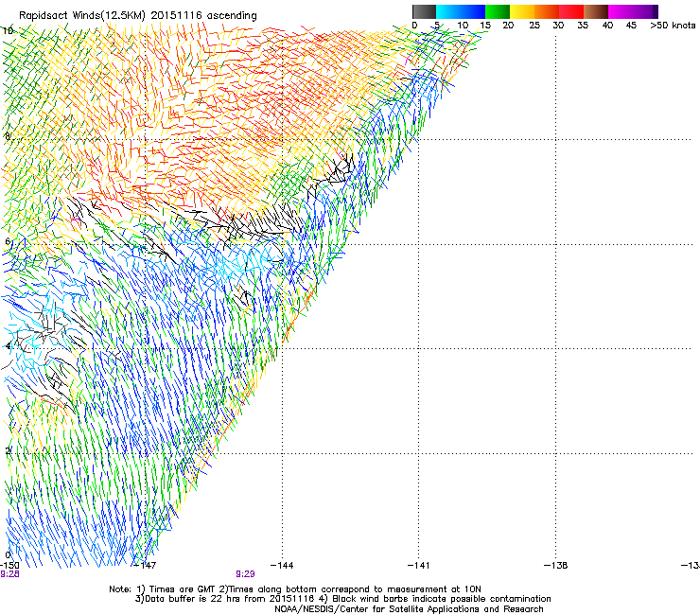This screenshot has height=615, width=700.
Task: Click the latitude label '4' on left axis
Action: (x=8, y=346)
